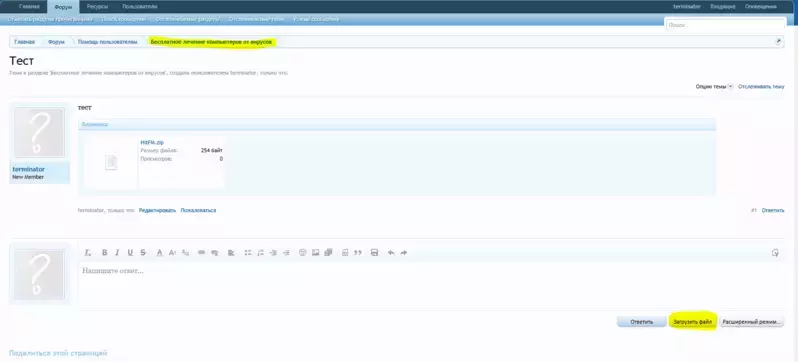Click in the Напишите ответ text area
The image size is (798, 362).
[431, 285]
